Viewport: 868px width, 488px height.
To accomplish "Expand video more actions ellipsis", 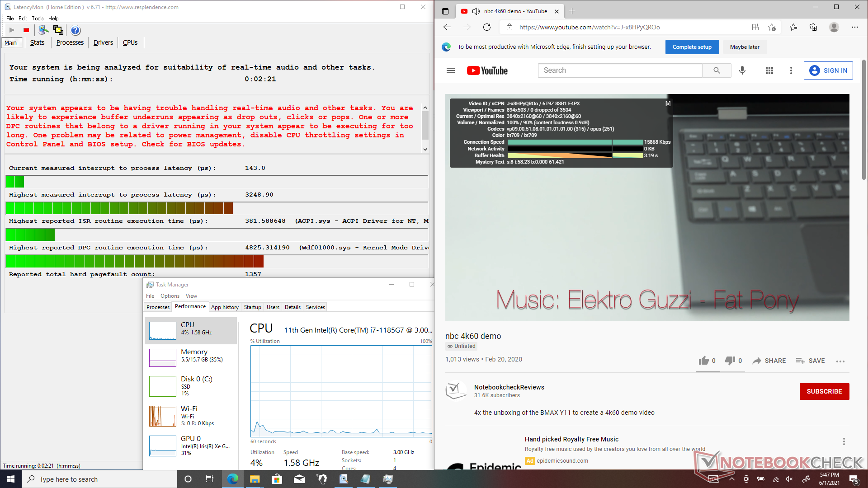I will [x=840, y=361].
